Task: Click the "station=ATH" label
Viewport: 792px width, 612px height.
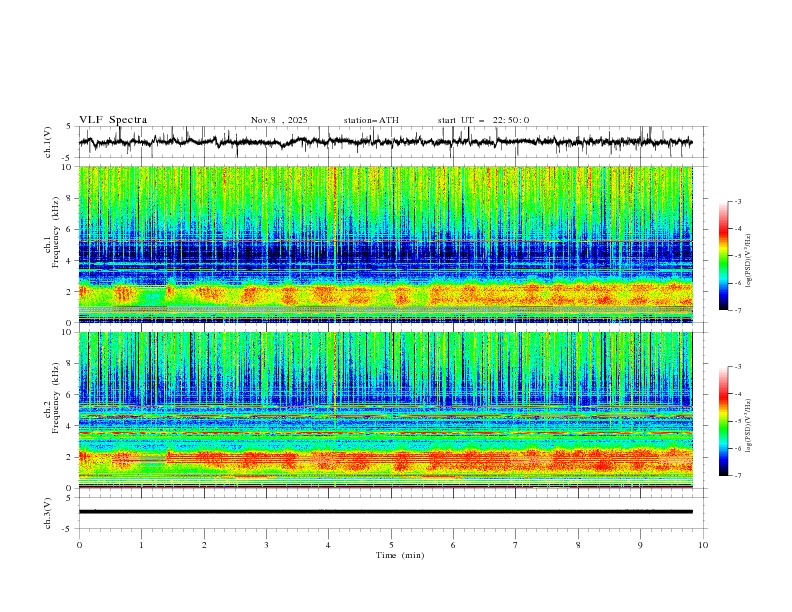Action: click(x=371, y=120)
